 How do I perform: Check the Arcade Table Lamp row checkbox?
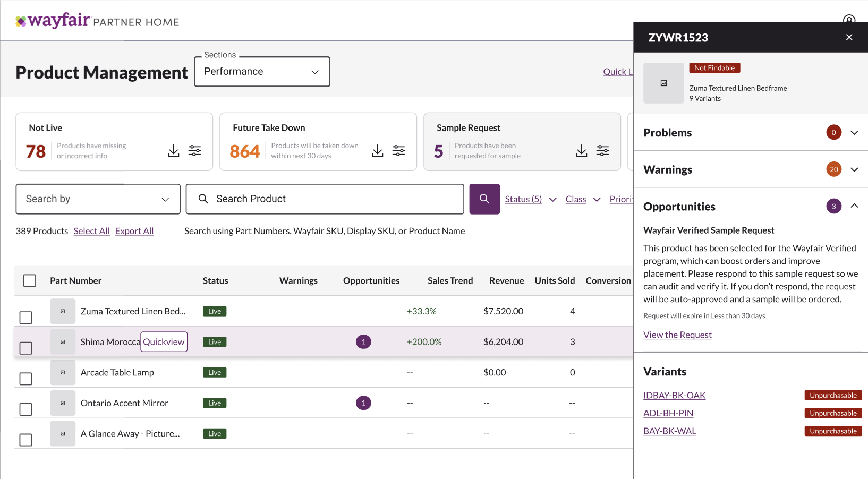[x=25, y=379]
